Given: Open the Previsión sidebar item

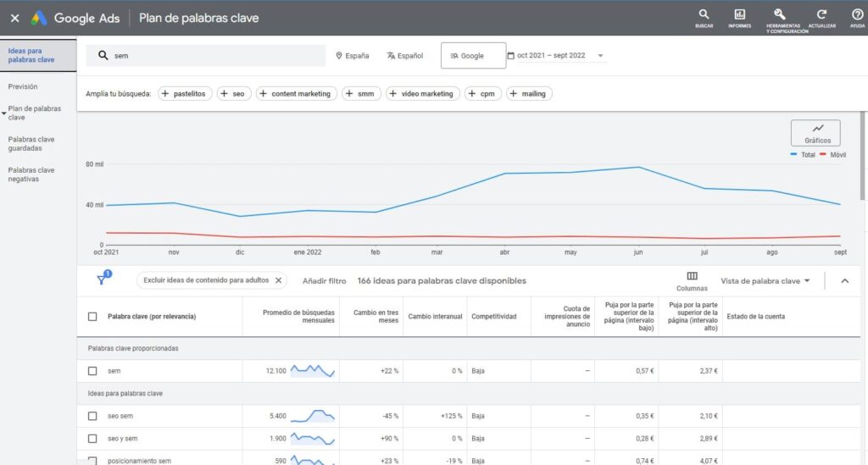Looking at the screenshot, I should pyautogui.click(x=23, y=86).
